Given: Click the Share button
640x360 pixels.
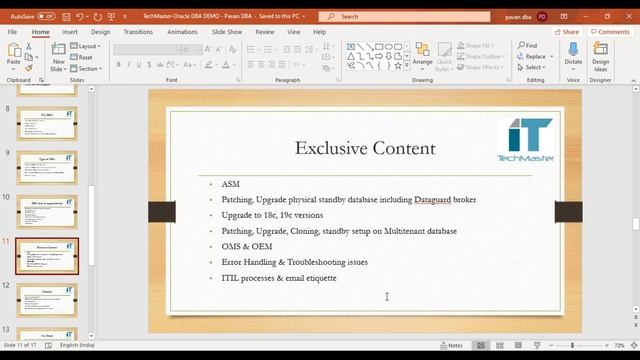Looking at the screenshot, I should pos(567,32).
